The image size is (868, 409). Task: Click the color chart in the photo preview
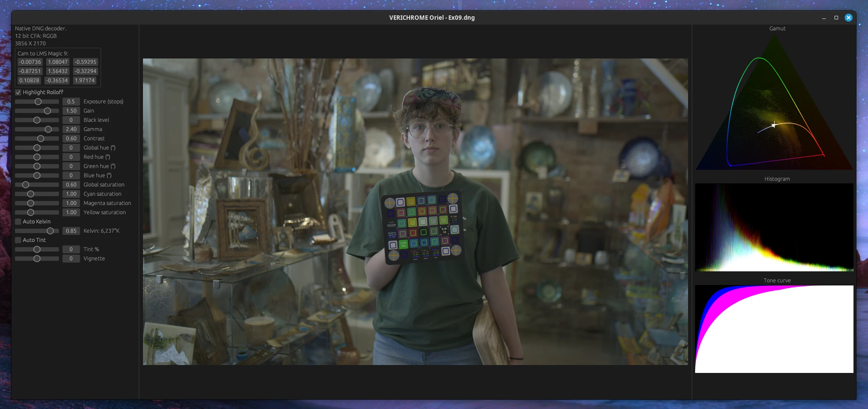[x=422, y=226]
